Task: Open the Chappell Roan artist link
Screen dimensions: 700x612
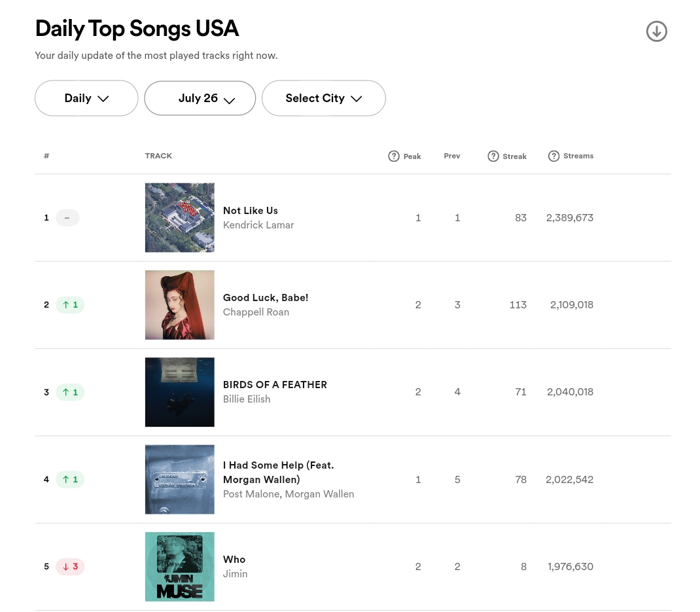Action: pos(256,312)
